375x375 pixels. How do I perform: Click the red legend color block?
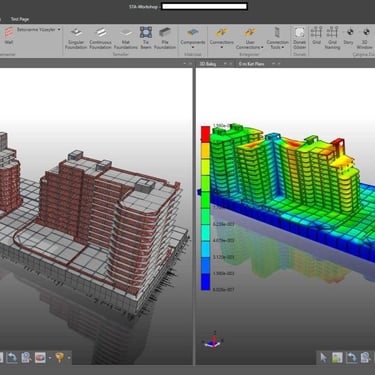coord(205,134)
